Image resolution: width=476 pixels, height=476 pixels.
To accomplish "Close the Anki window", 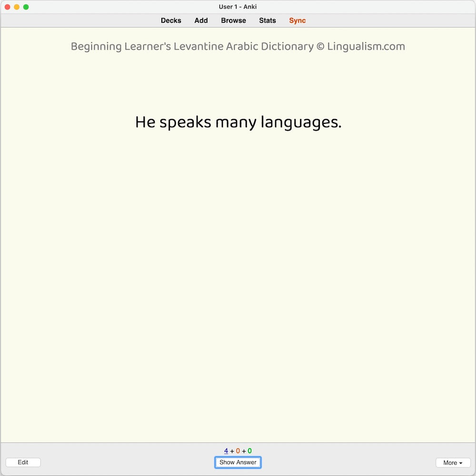I will tap(7, 7).
